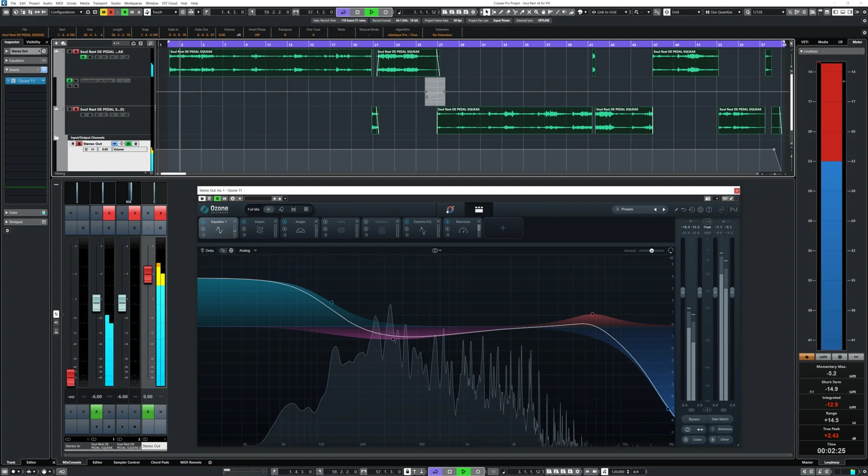Select the Ozone 11 insert slot
868x476 pixels.
point(26,81)
